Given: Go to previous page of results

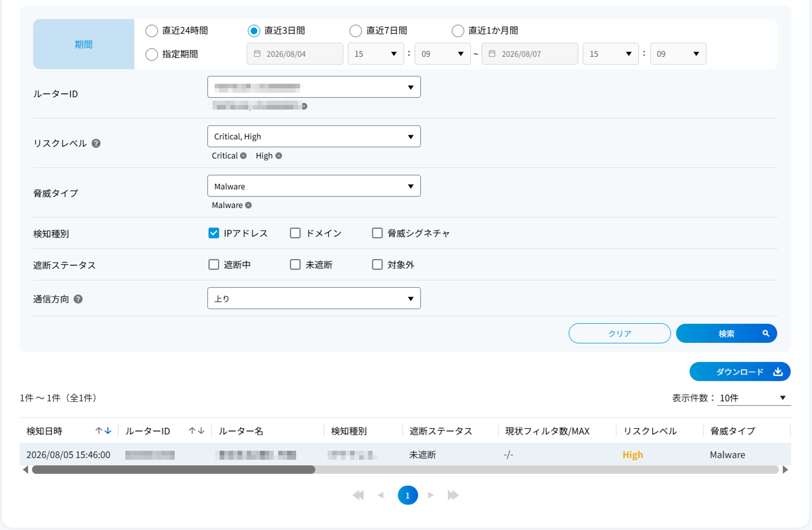Looking at the screenshot, I should click(381, 495).
